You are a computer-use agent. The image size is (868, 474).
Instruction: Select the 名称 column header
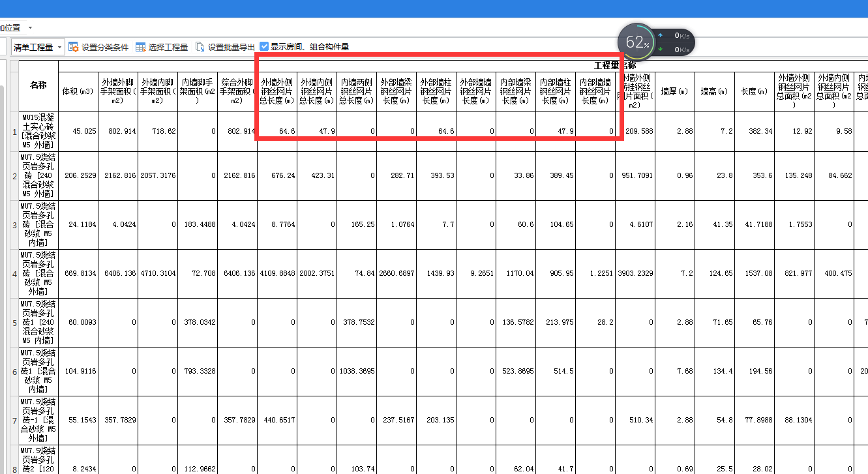point(38,85)
